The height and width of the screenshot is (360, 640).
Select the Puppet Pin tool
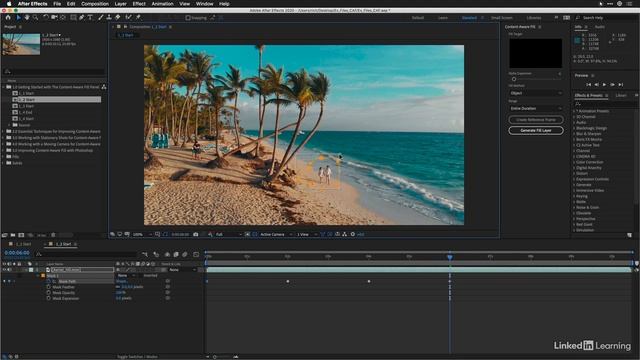(x=138, y=18)
